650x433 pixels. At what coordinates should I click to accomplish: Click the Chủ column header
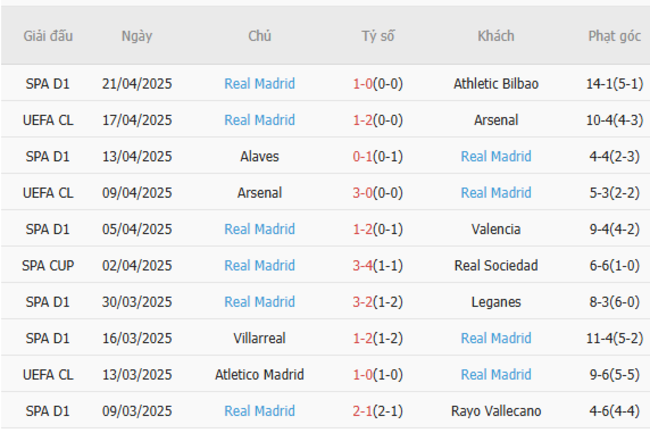point(260,36)
